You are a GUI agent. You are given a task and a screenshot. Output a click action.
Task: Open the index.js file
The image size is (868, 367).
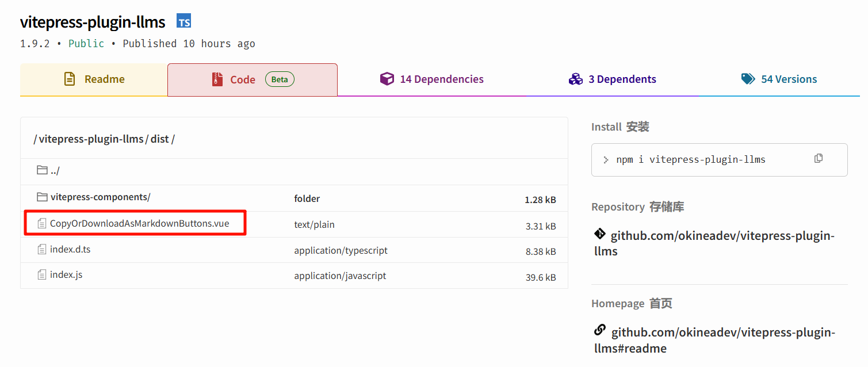tap(66, 275)
